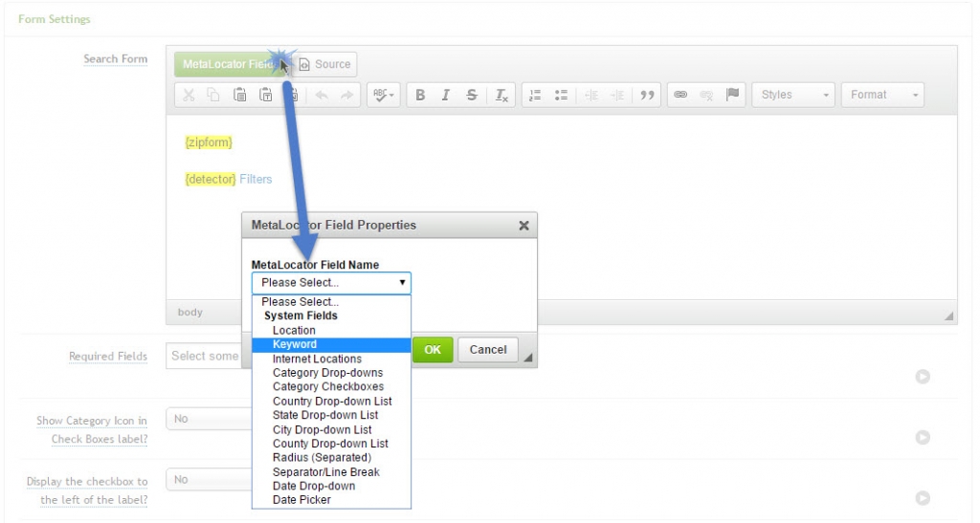The width and height of the screenshot is (980, 523).
Task: Click the Paste clipboard icon
Action: [x=239, y=95]
